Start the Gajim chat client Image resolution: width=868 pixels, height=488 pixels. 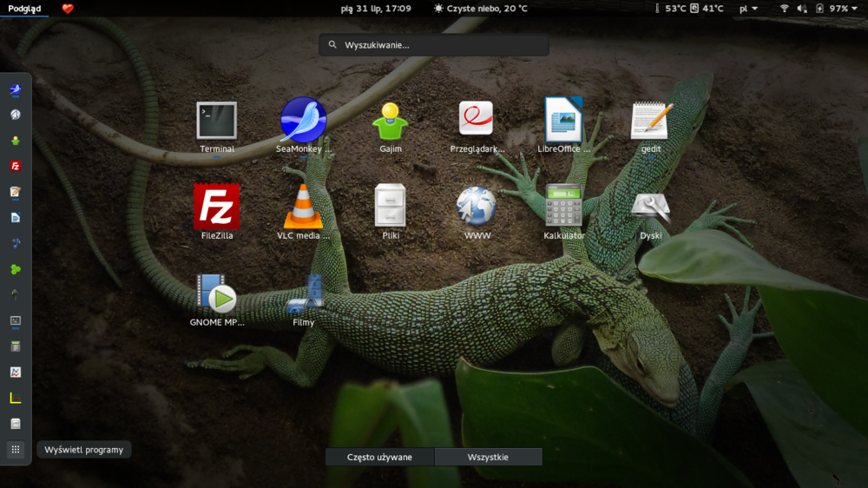click(x=390, y=122)
